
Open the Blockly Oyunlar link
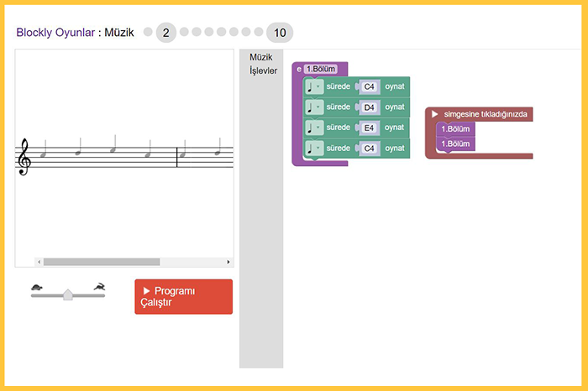(55, 33)
